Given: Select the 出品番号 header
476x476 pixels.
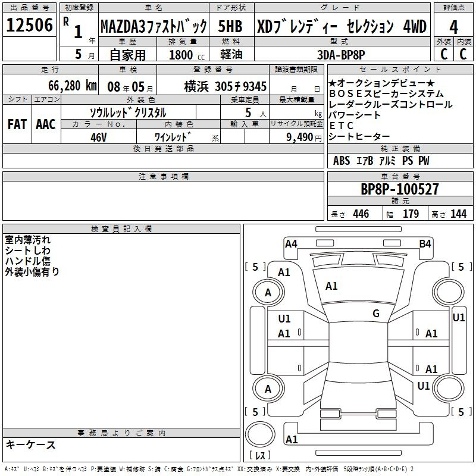Looking at the screenshot, I should pos(29,8).
